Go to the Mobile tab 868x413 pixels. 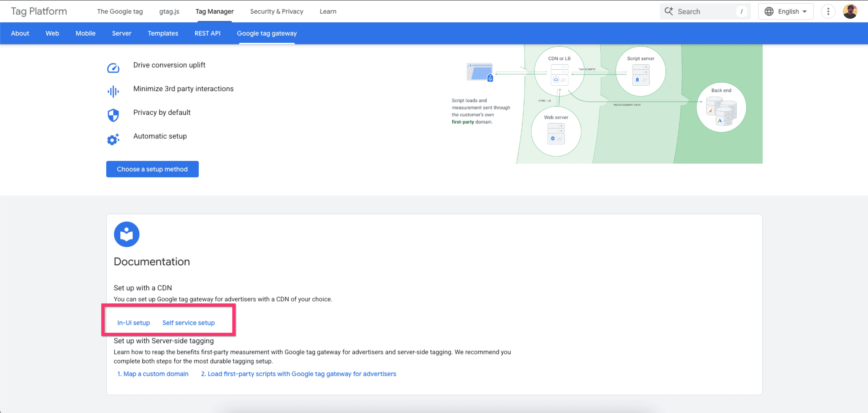coord(85,33)
